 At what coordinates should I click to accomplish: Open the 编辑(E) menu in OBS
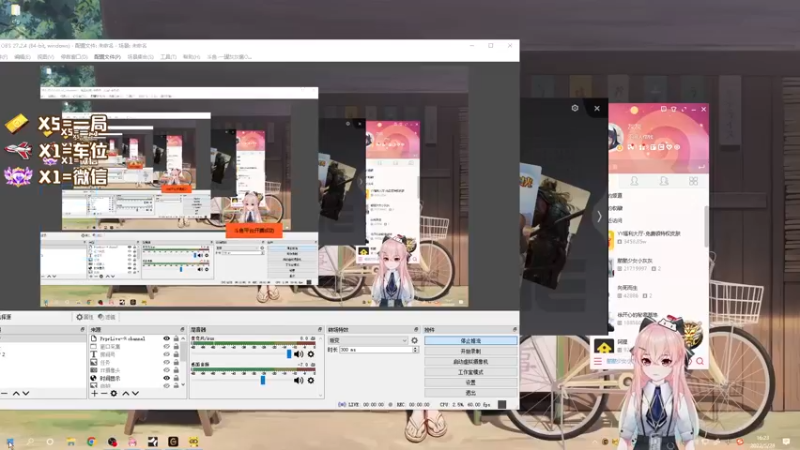tap(22, 57)
